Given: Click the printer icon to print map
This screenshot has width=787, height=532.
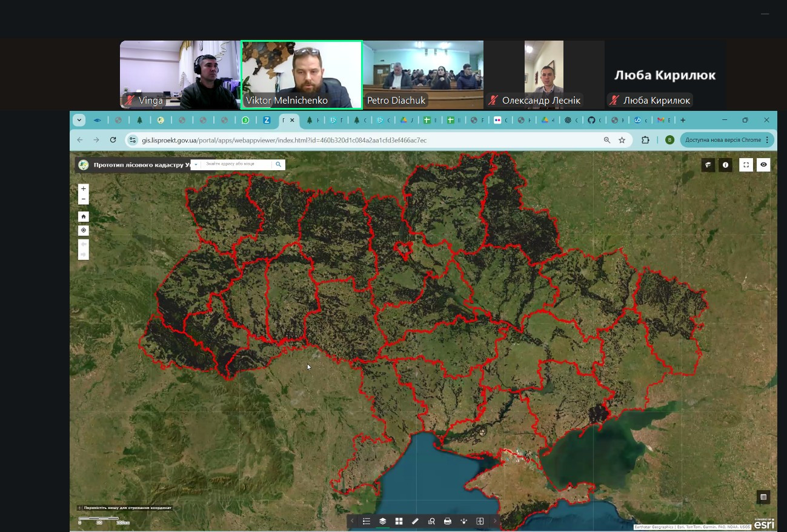Looking at the screenshot, I should [x=448, y=521].
